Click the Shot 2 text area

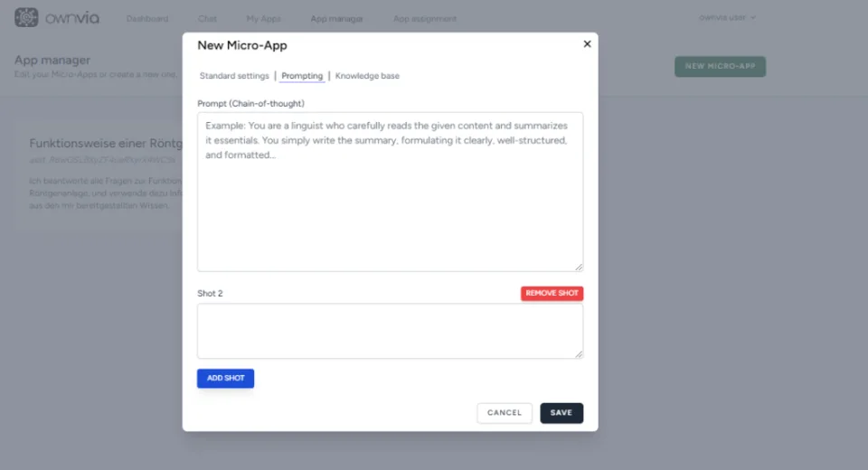click(391, 331)
